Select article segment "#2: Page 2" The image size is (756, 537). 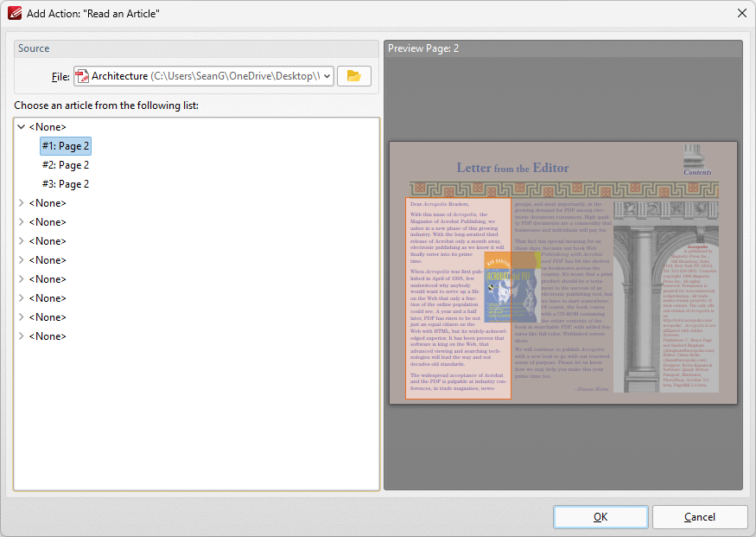click(65, 164)
